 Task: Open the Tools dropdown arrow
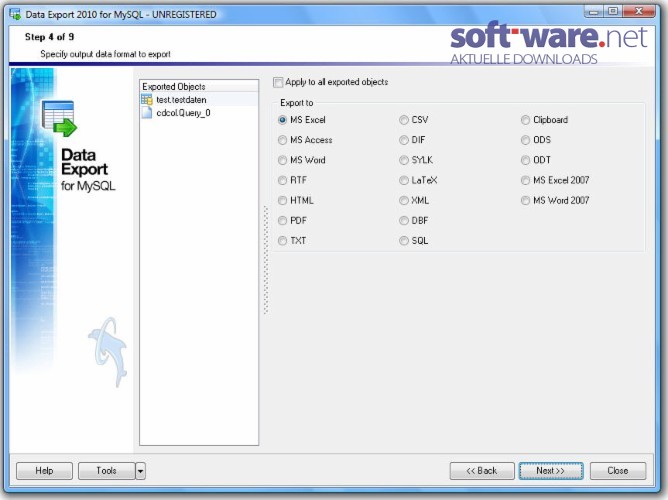[x=141, y=471]
